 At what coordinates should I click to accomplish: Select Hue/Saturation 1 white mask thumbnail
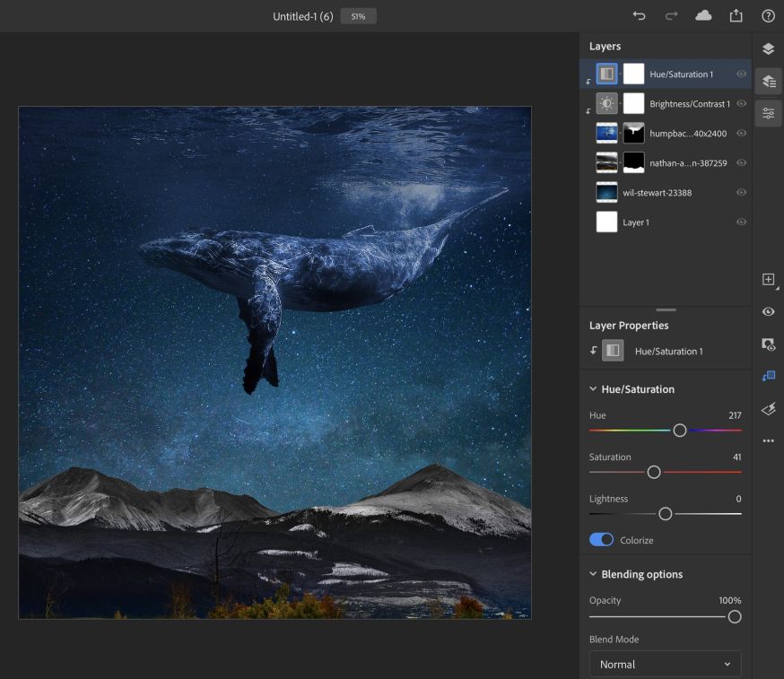(x=633, y=74)
